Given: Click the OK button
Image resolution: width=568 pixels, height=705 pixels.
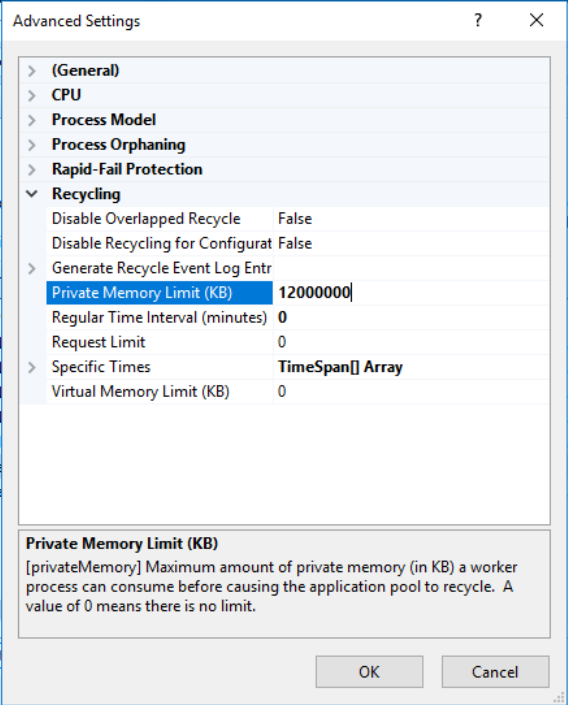Looking at the screenshot, I should click(x=369, y=672).
